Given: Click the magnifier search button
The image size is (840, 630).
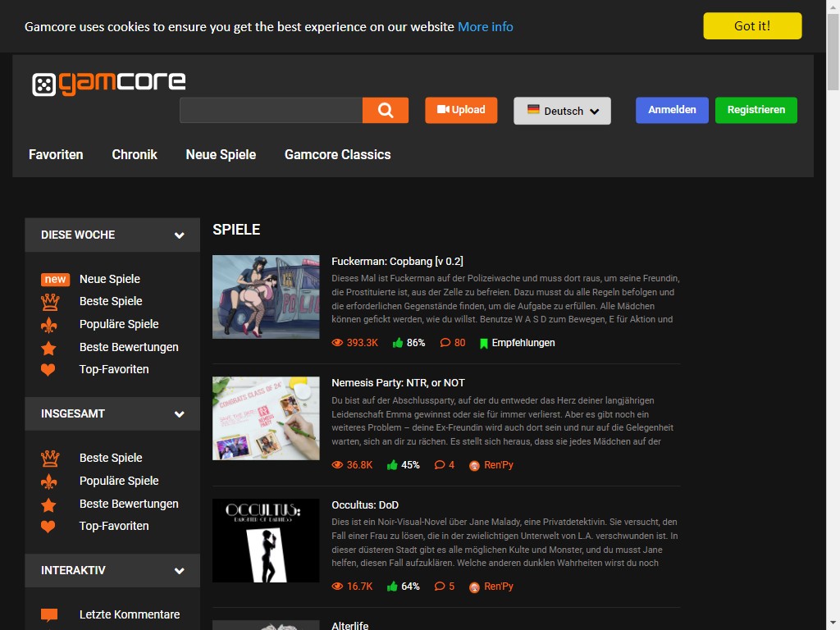Looking at the screenshot, I should pyautogui.click(x=386, y=111).
